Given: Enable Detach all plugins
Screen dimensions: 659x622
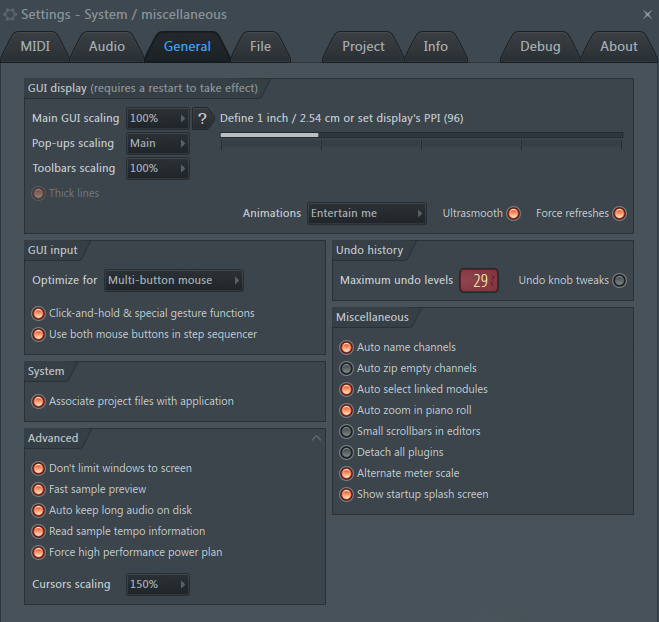Looking at the screenshot, I should point(346,453).
